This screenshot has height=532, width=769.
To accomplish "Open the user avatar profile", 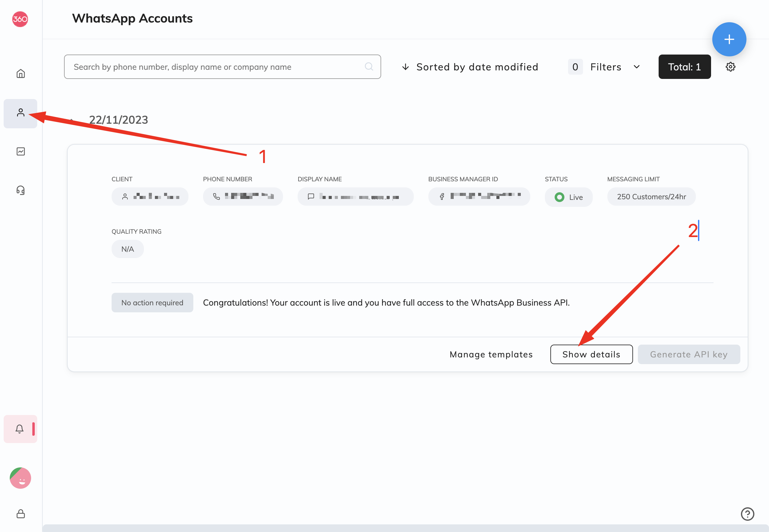I will point(20,478).
